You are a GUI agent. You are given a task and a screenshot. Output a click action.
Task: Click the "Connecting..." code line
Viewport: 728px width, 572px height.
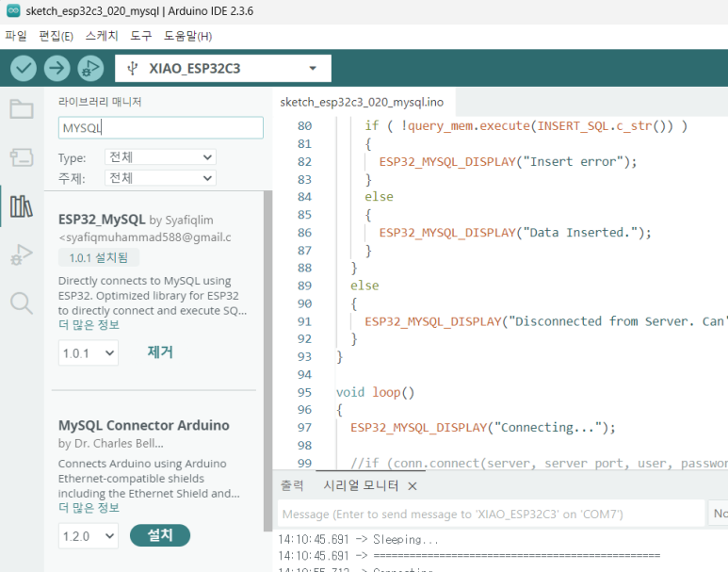point(483,428)
